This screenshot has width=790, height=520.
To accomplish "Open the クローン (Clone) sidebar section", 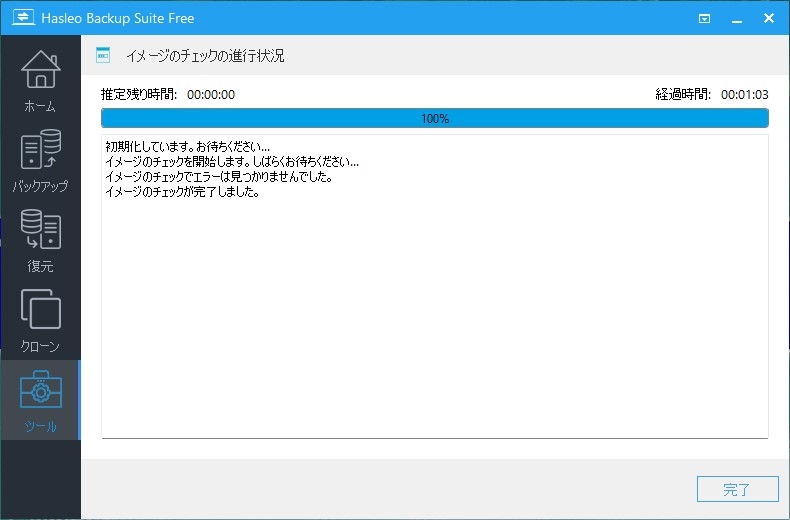I will pyautogui.click(x=40, y=320).
